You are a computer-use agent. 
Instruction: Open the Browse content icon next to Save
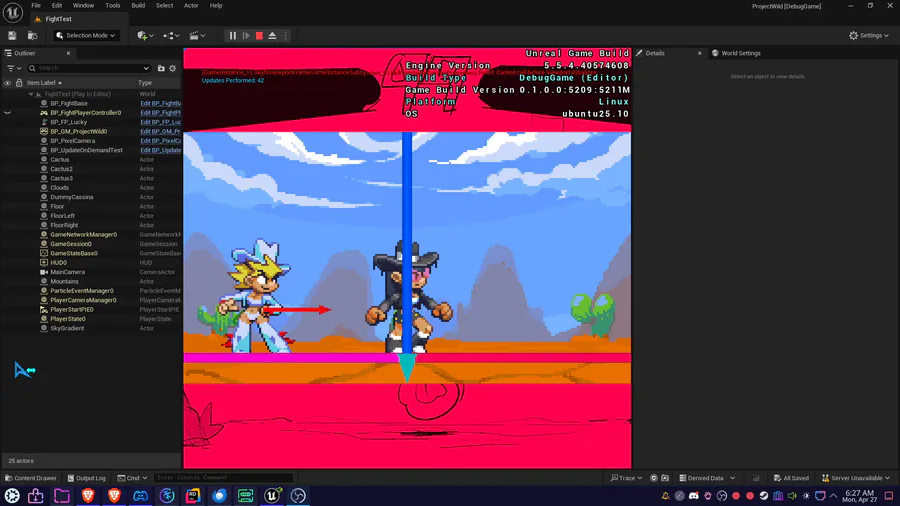[x=33, y=36]
